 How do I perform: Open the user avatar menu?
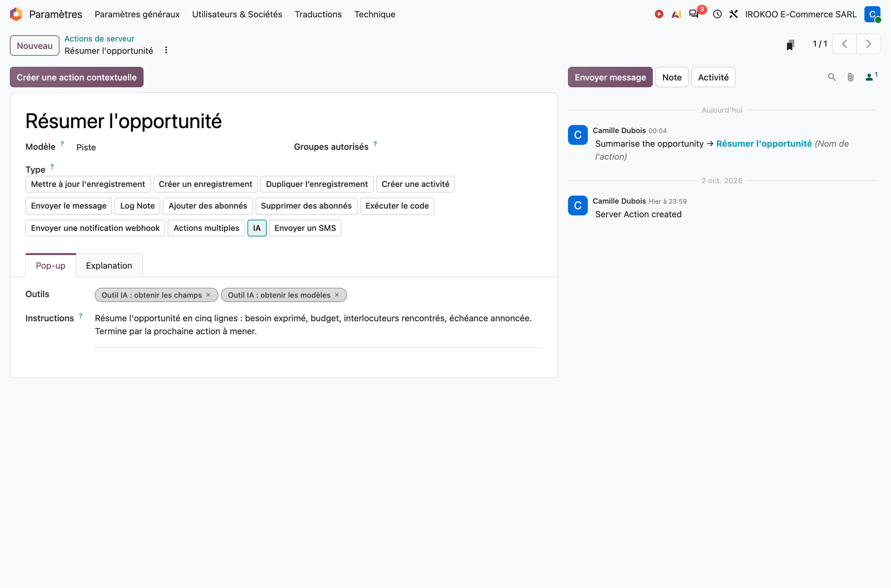[872, 14]
